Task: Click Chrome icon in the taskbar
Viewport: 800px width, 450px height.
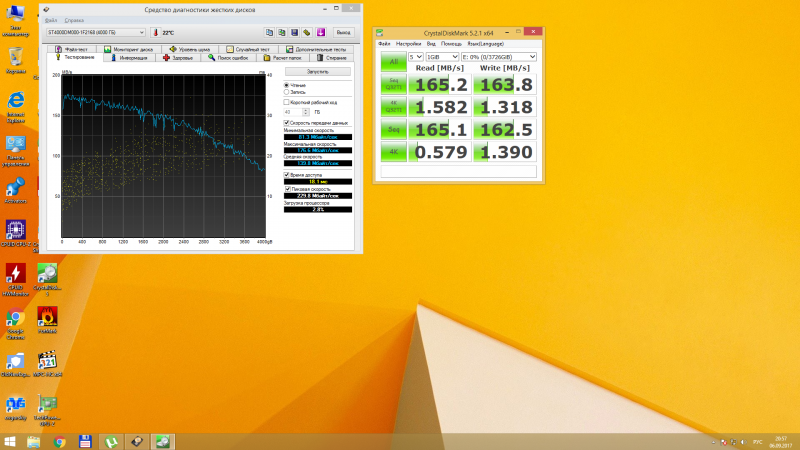Action: point(60,441)
